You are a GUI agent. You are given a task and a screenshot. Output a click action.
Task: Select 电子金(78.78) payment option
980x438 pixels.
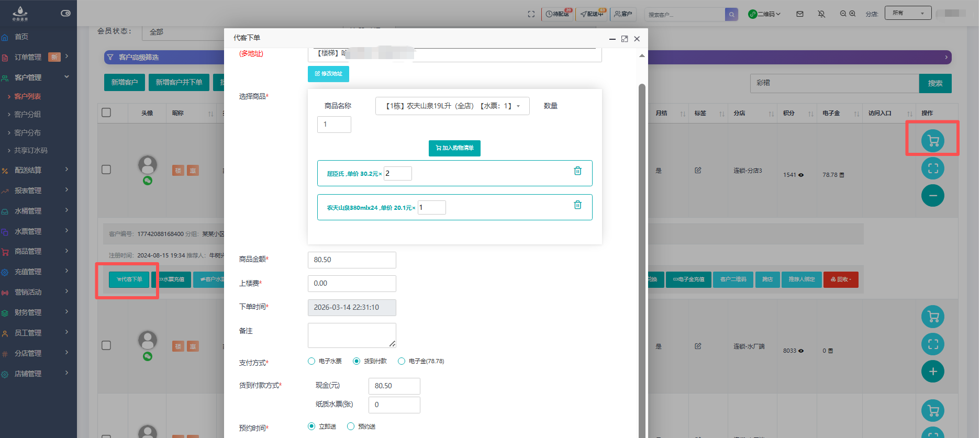pos(402,361)
